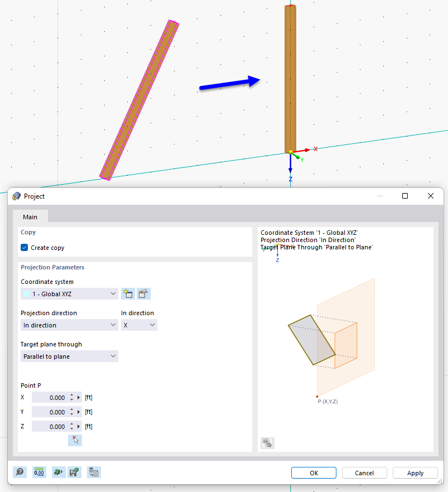Create a new coordinate system
The width and height of the screenshot is (448, 492).
(128, 293)
